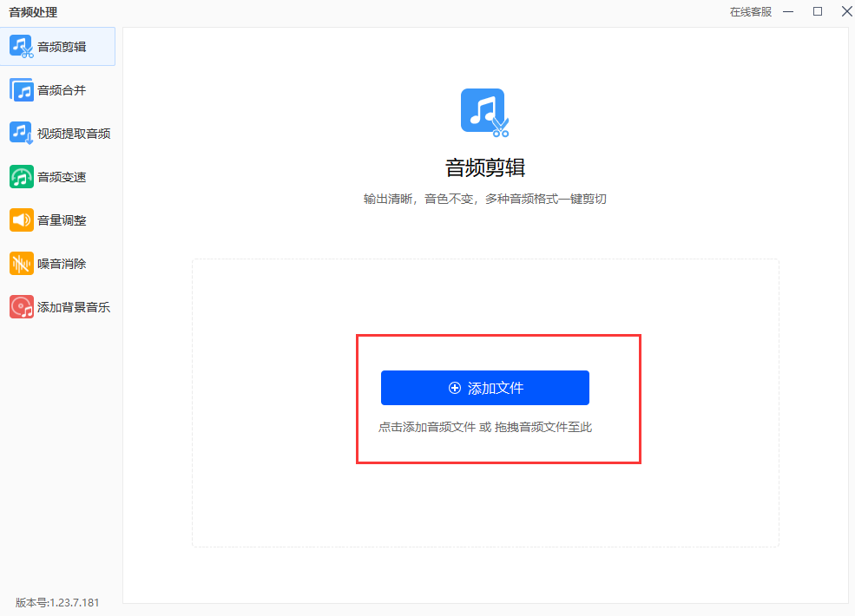
Task: Go to 音量调整 tab label
Action: [62, 220]
